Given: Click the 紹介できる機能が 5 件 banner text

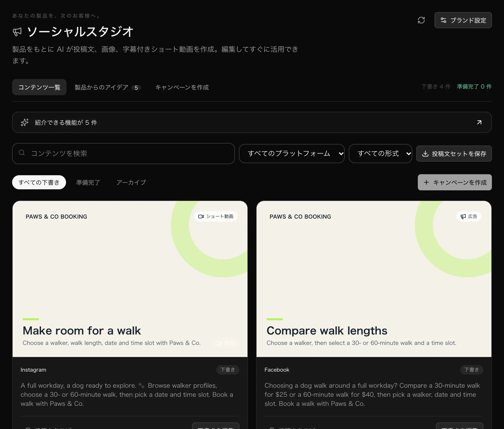Looking at the screenshot, I should coord(66,123).
